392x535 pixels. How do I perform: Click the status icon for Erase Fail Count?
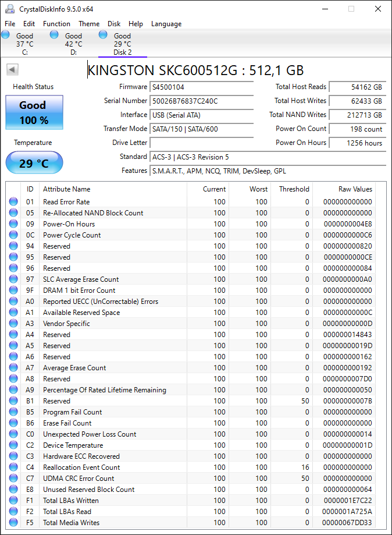coord(13,423)
